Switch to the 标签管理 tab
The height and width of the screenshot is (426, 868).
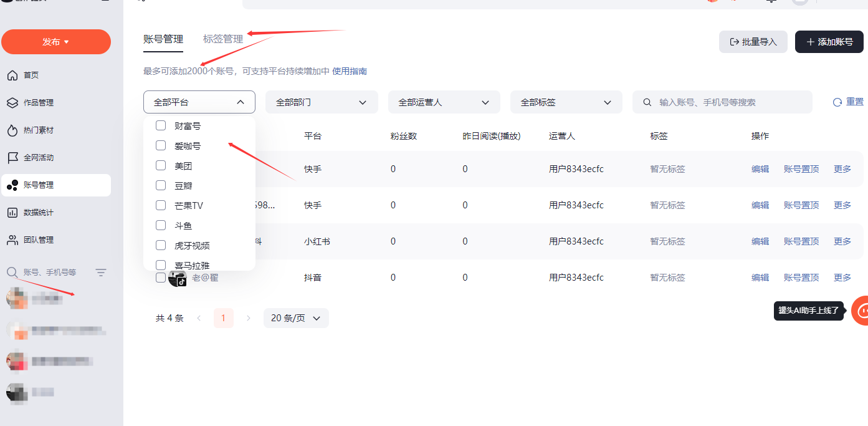coord(222,39)
